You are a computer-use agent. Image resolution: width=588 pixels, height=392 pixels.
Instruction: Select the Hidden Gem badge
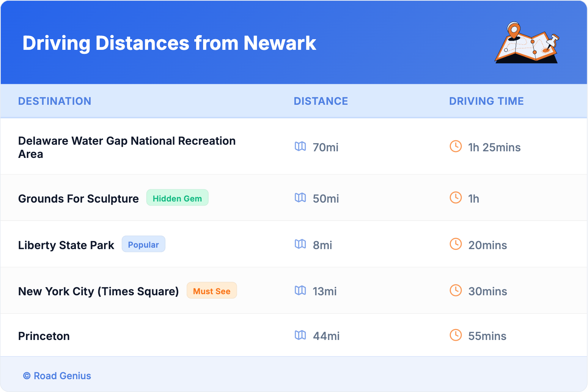click(177, 198)
